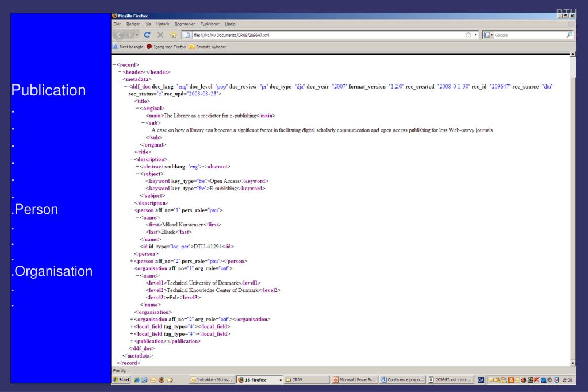This screenshot has height=392, width=588.
Task: Click the DA language indicator
Action: click(x=481, y=380)
